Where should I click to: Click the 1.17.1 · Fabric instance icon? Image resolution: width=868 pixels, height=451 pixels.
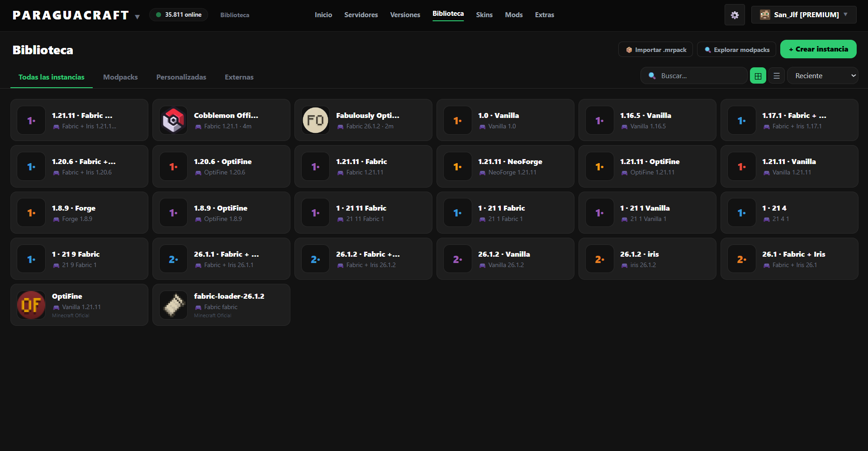(x=741, y=120)
